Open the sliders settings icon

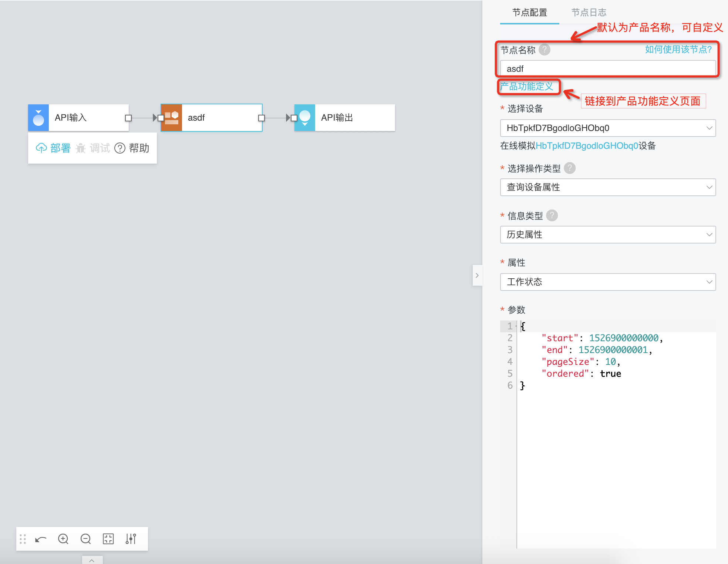(131, 539)
